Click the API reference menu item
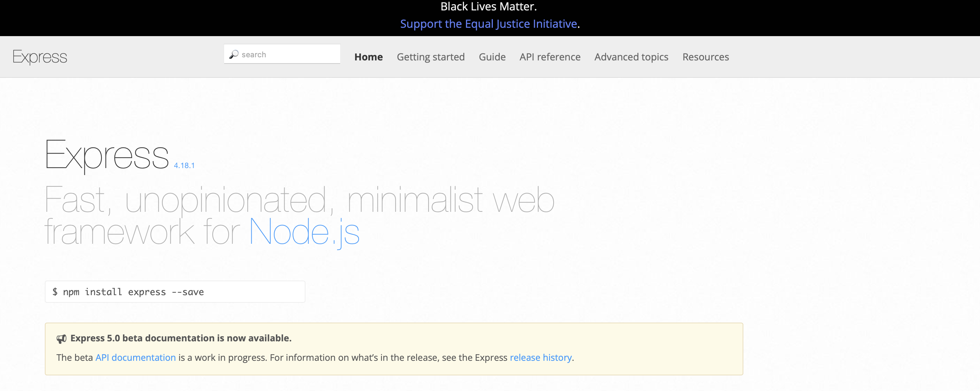 549,56
